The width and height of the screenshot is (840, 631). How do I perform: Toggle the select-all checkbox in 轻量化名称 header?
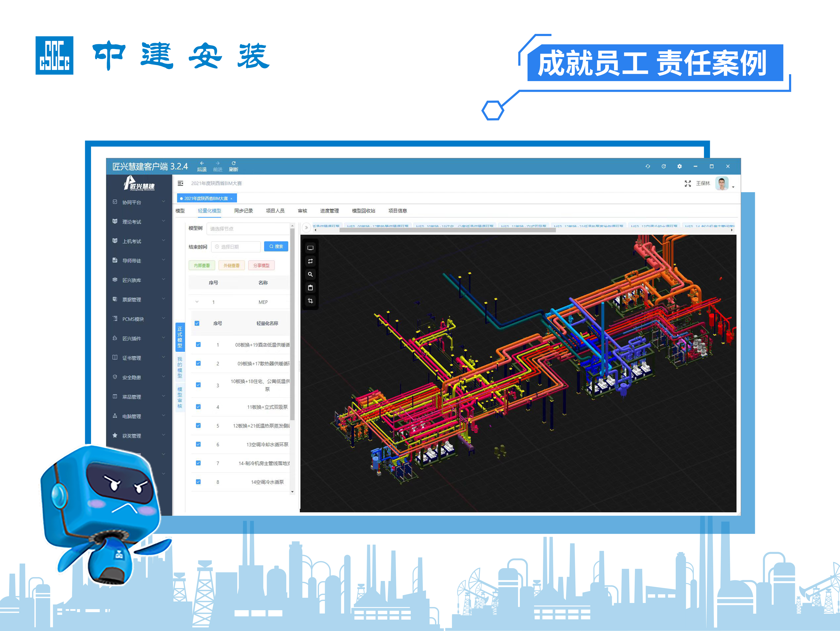[197, 323]
